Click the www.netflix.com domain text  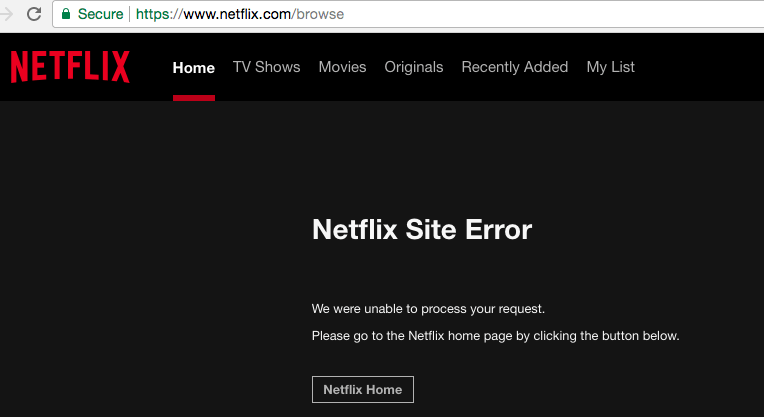237,14
